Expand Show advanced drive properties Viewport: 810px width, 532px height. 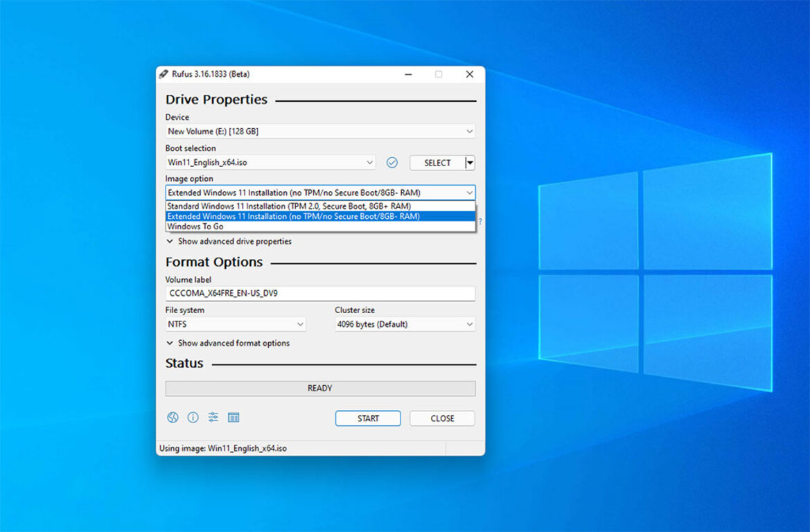click(x=229, y=241)
